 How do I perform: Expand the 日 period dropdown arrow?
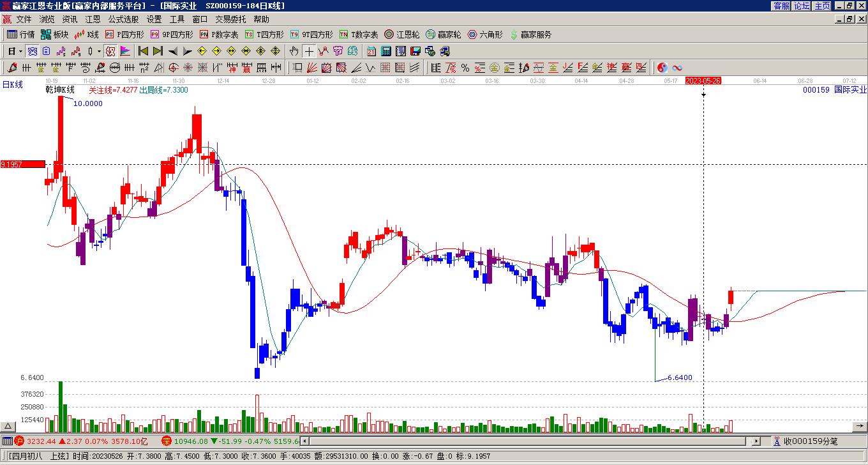pos(21,51)
